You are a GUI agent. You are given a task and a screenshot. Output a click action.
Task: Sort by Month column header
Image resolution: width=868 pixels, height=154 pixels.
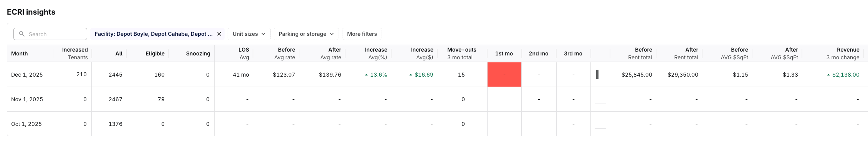(20, 54)
